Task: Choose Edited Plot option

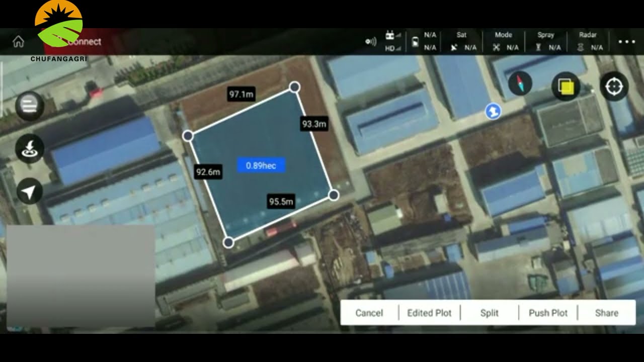Action: point(429,313)
